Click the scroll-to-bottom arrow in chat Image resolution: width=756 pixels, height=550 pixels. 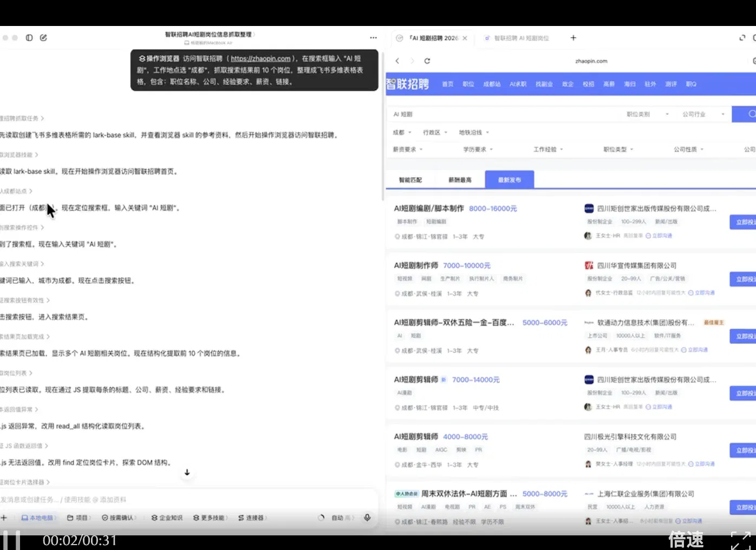click(x=187, y=473)
